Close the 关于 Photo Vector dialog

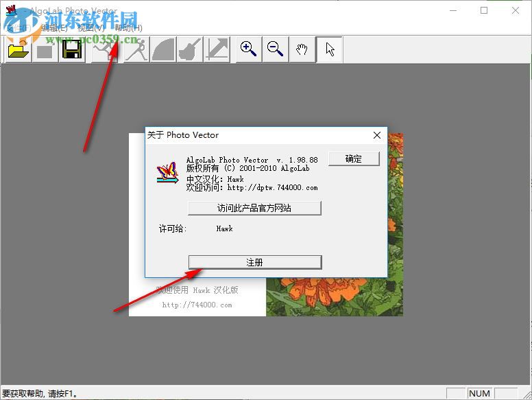[x=376, y=135]
